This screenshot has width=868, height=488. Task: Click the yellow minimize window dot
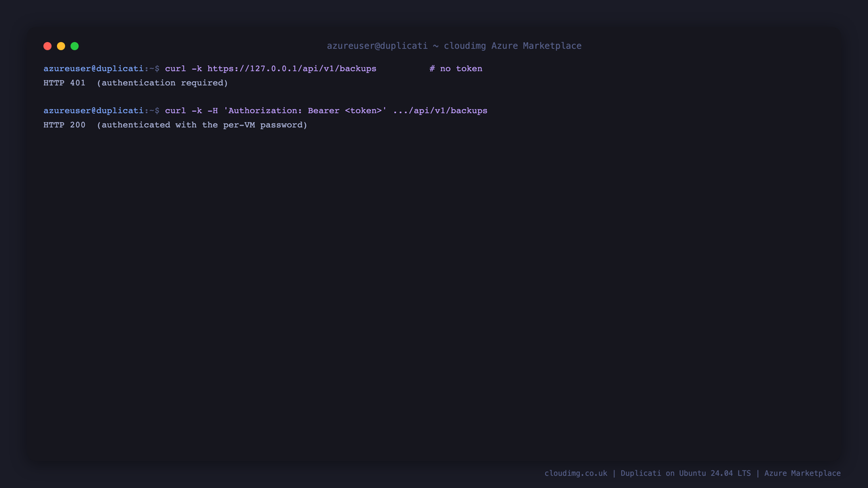point(61,46)
